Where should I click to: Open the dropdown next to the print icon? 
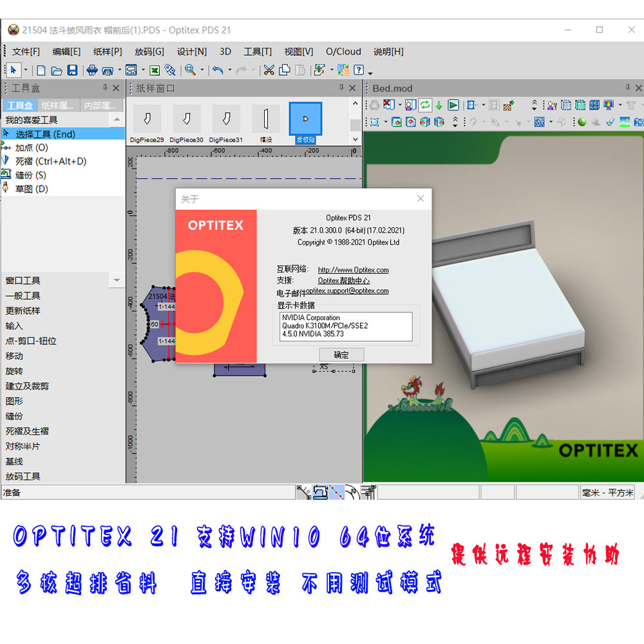[x=120, y=70]
